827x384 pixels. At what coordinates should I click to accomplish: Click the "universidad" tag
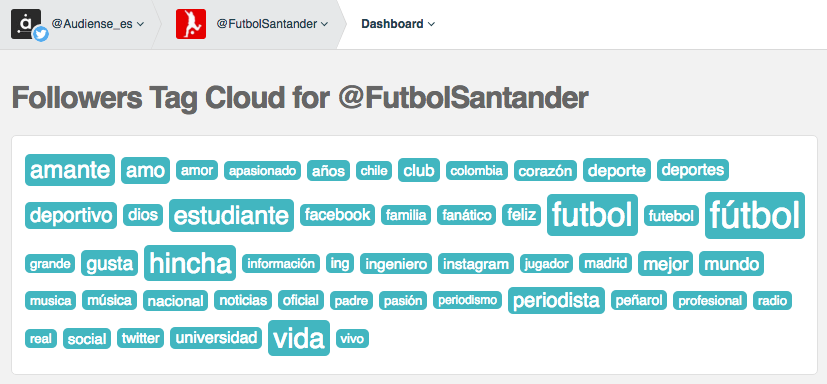216,338
